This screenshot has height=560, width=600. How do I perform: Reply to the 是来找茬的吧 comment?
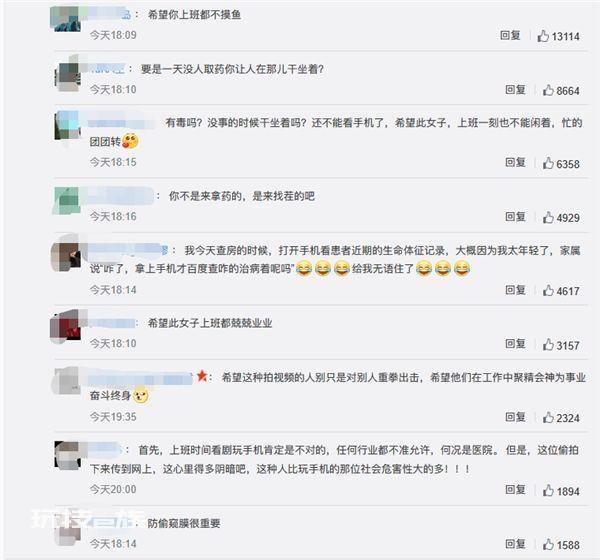tap(515, 217)
